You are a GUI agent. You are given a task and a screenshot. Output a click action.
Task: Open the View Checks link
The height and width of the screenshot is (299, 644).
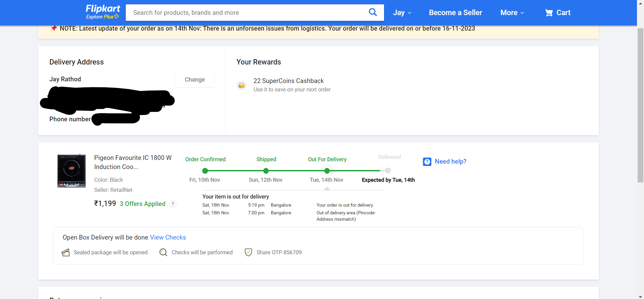[168, 238]
